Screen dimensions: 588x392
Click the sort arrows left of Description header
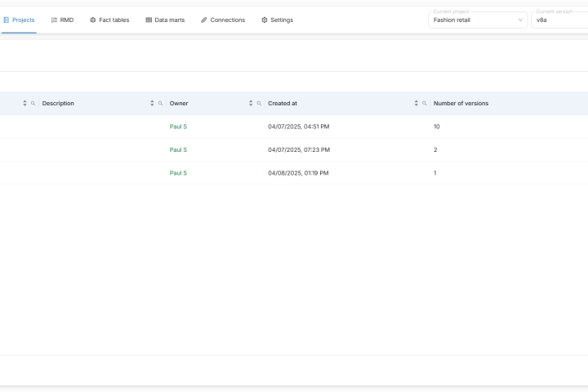pyautogui.click(x=24, y=104)
